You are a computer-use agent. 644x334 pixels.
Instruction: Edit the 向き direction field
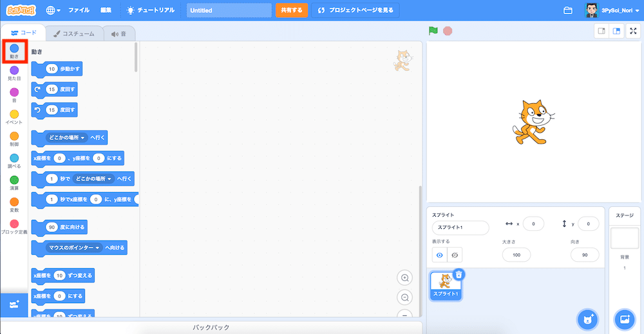pos(585,255)
